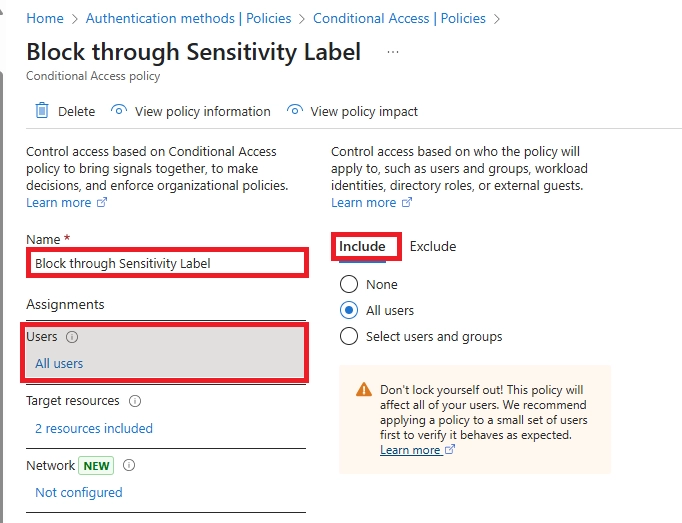Click the info icon next to Network
The image size is (682, 523).
tap(129, 465)
